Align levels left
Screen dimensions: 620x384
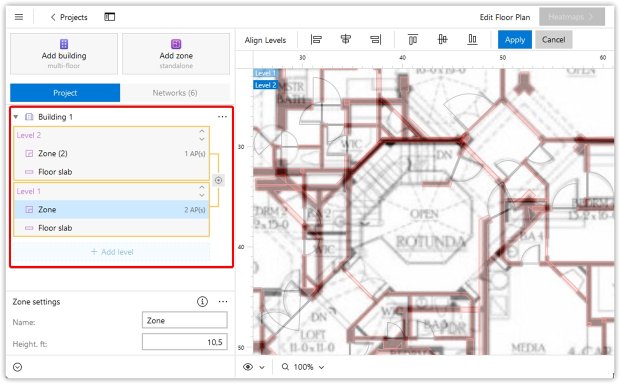tap(316, 40)
